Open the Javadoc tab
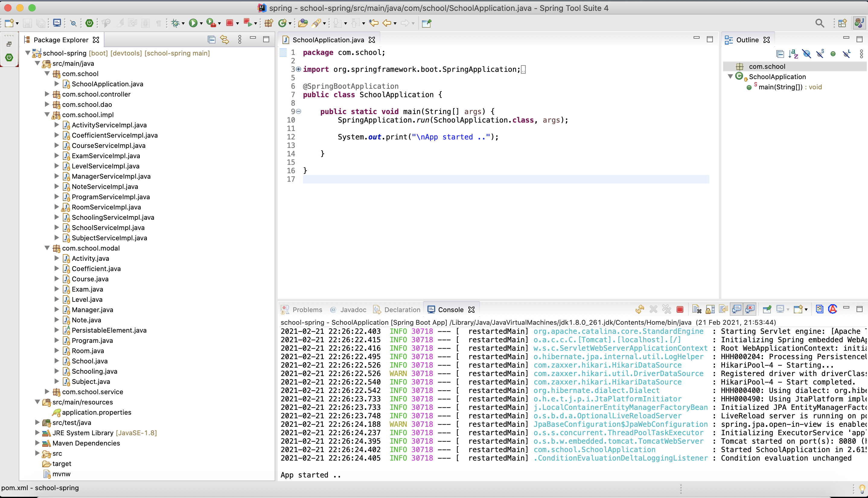Screen dimensions: 868x498 [353, 310]
